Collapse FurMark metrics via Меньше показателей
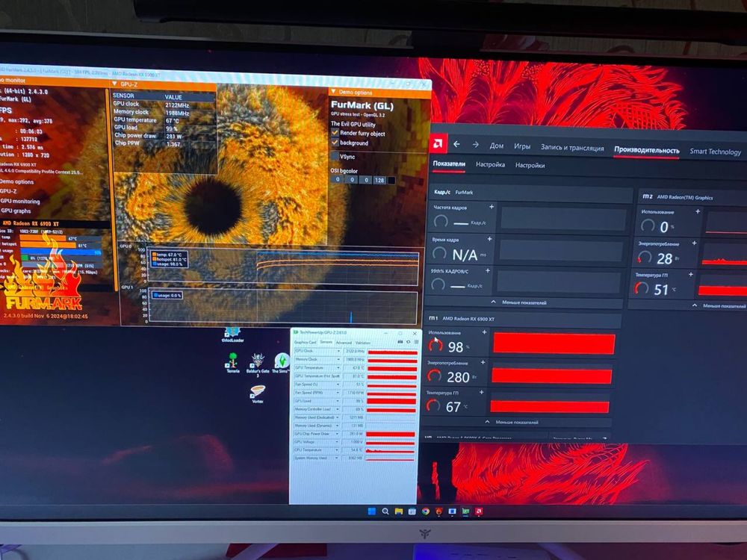This screenshot has width=747, height=560. (518, 302)
